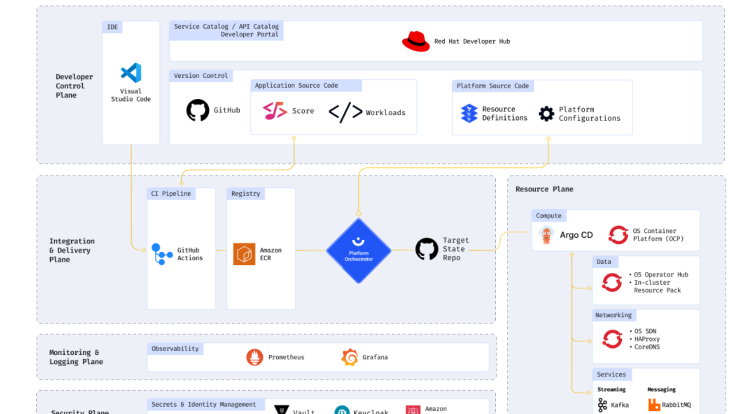Click the OS Operator Hub bullet text
The image size is (740, 414).
661,274
